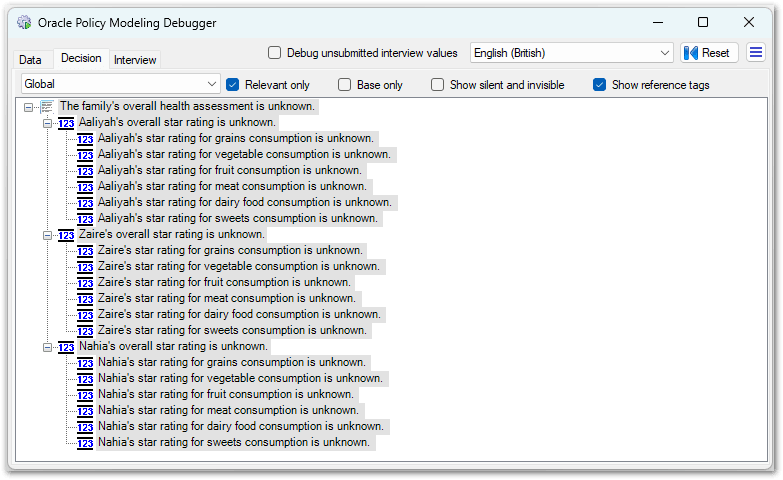Minimize the Debugger window
The image size is (783, 480).
[x=658, y=22]
